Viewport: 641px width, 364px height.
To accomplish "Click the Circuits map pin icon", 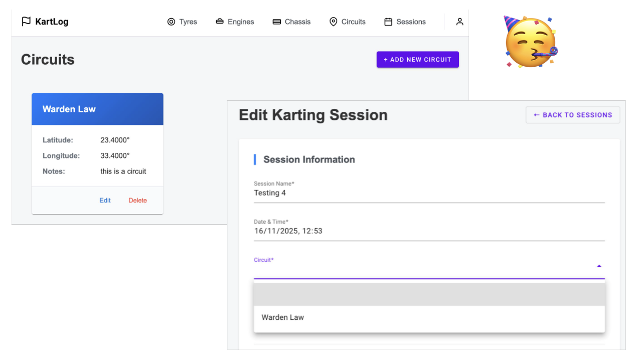I will (x=333, y=22).
